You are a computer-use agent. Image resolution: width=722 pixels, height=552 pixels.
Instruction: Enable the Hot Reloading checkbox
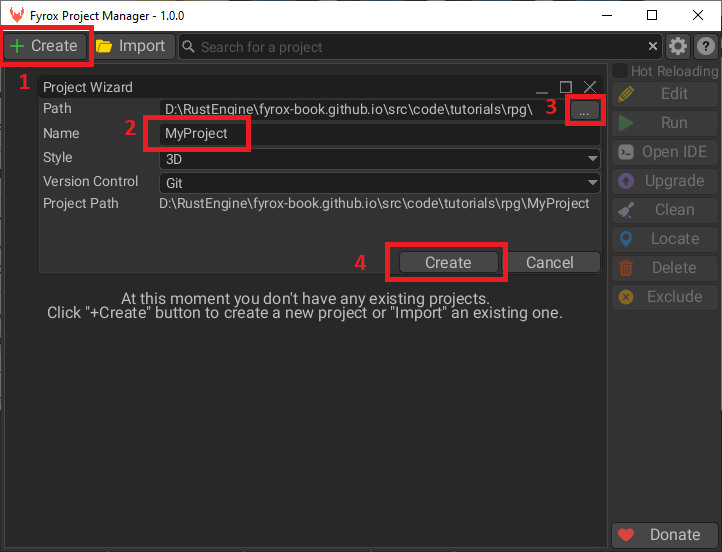click(621, 71)
